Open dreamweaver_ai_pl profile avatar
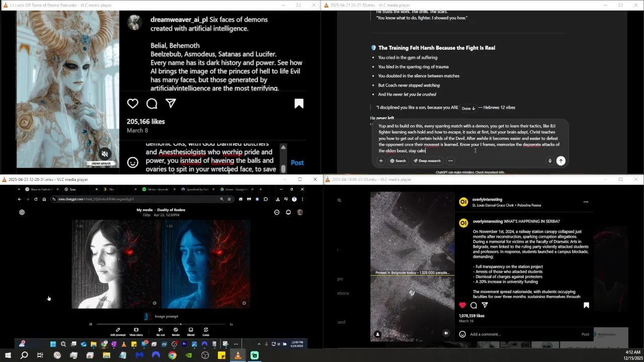Viewport: 644px width, 362px height. point(134,22)
